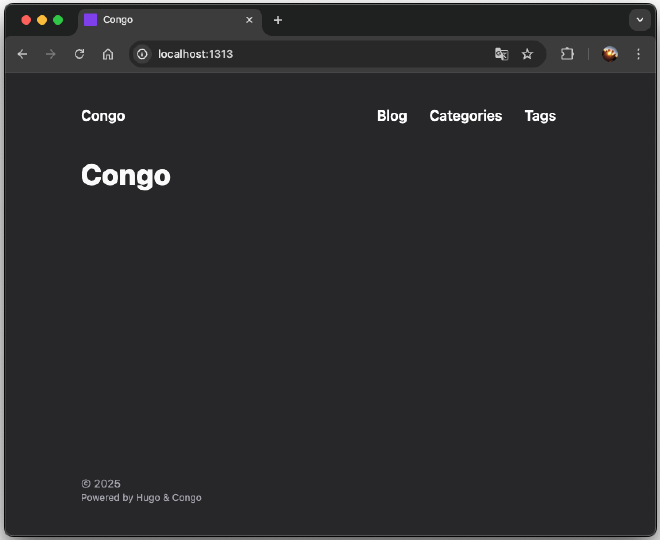The height and width of the screenshot is (540, 660).
Task: Reload the current page
Action: (80, 54)
